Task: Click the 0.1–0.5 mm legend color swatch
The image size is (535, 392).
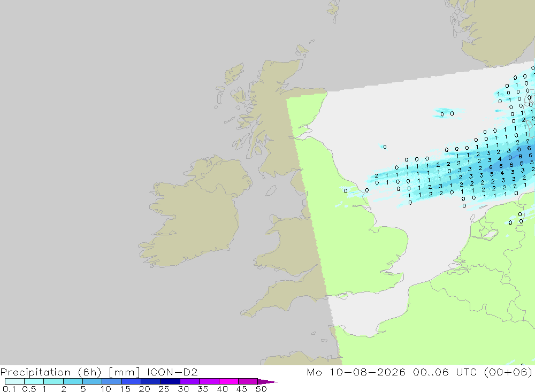Action: 14,381
